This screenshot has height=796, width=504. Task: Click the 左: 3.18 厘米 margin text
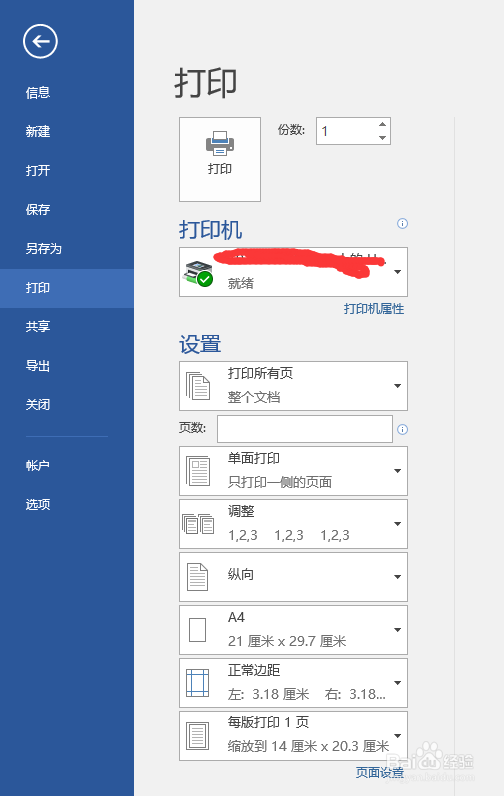click(x=268, y=694)
